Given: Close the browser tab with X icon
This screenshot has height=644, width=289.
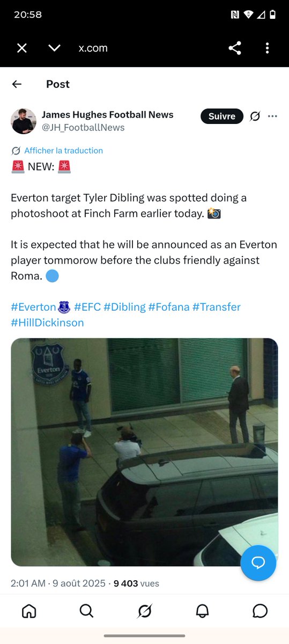Looking at the screenshot, I should pyautogui.click(x=21, y=48).
